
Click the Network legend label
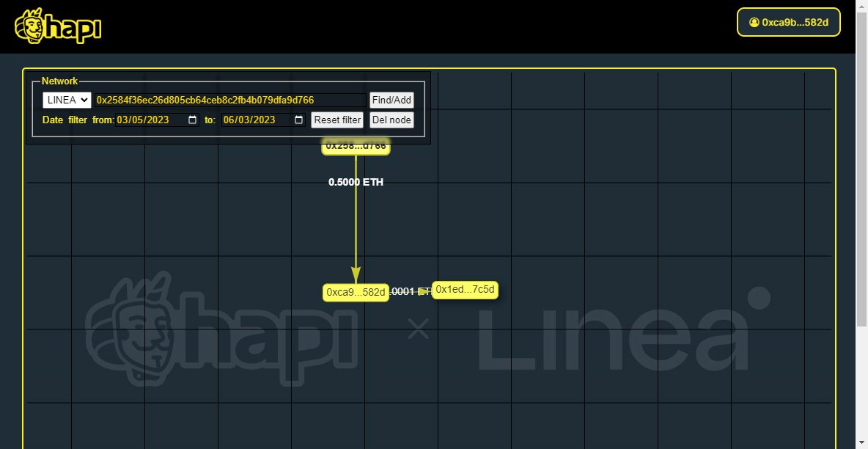(60, 81)
